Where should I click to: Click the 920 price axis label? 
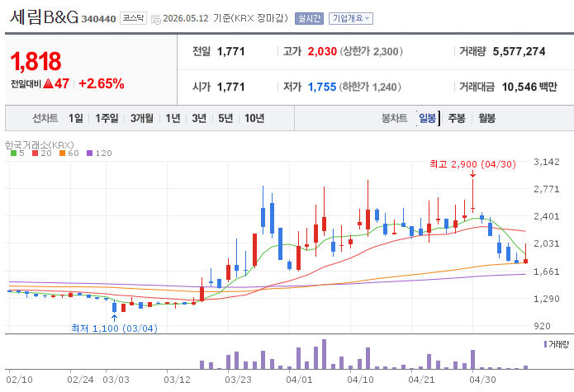click(x=542, y=326)
